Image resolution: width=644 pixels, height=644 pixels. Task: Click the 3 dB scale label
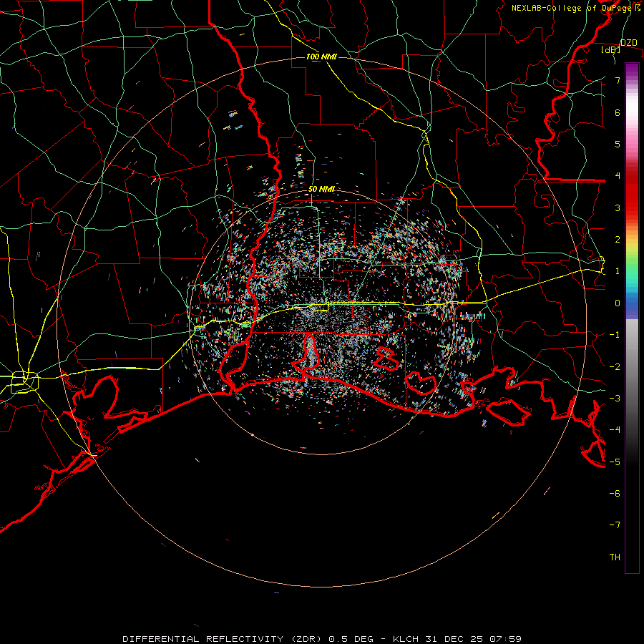pos(618,208)
